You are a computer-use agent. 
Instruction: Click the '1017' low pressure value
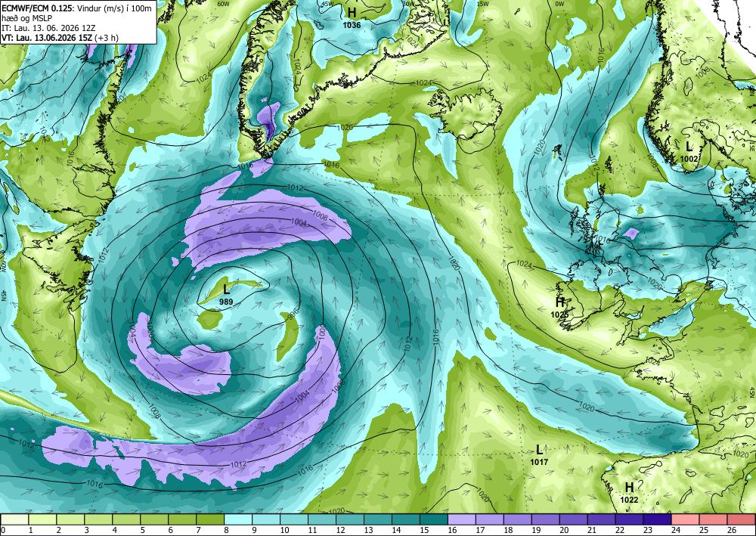[x=539, y=462]
